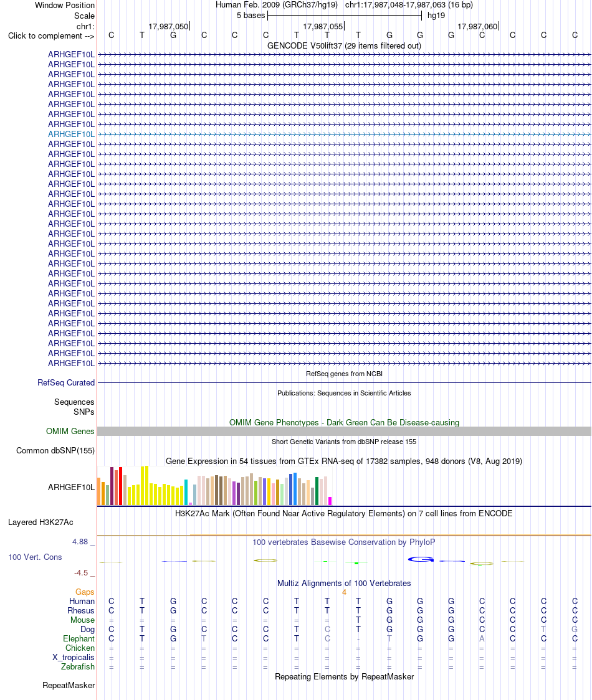Click the Sequences SNPs track label
The width and height of the screenshot is (592, 700).
tap(74, 407)
